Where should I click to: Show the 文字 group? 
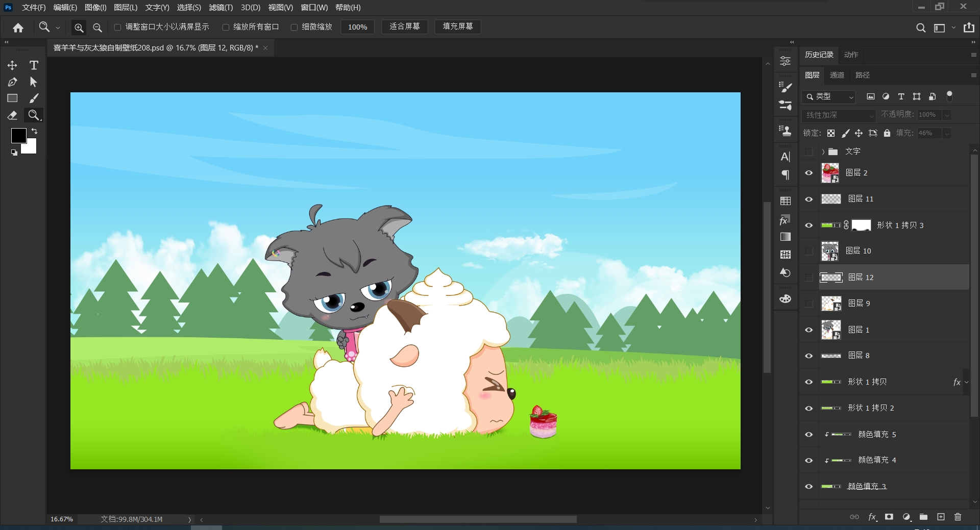[808, 152]
